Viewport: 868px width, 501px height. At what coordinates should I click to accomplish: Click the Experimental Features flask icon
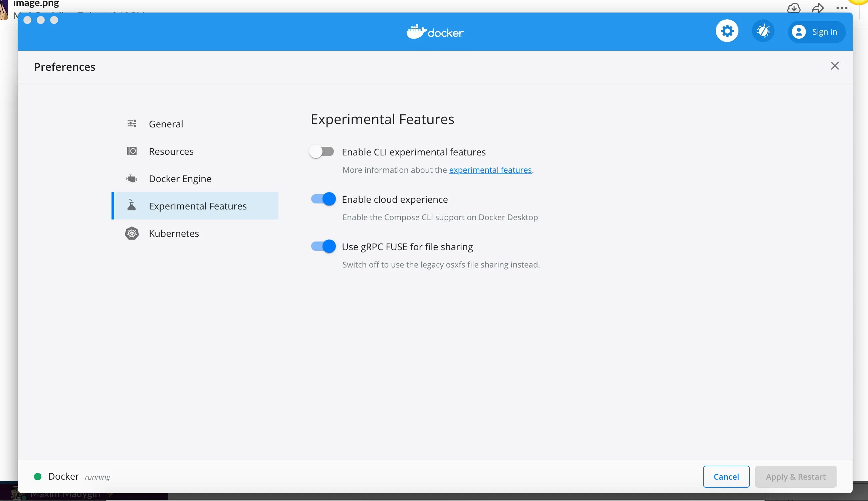(132, 205)
